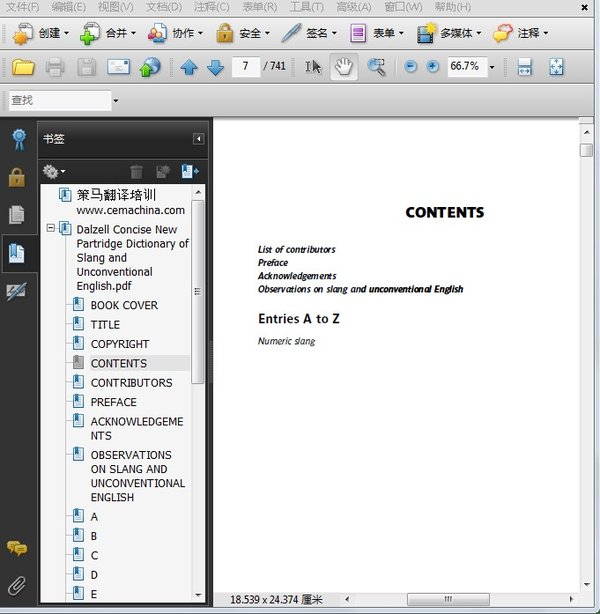The image size is (600, 614).
Task: Open the 工具(T) menu
Action: 306,7
